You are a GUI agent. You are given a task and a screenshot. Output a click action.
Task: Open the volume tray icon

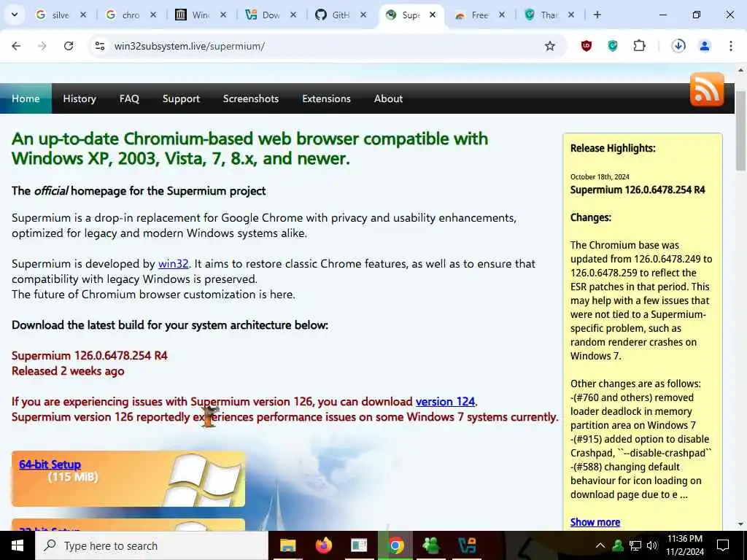click(x=652, y=545)
